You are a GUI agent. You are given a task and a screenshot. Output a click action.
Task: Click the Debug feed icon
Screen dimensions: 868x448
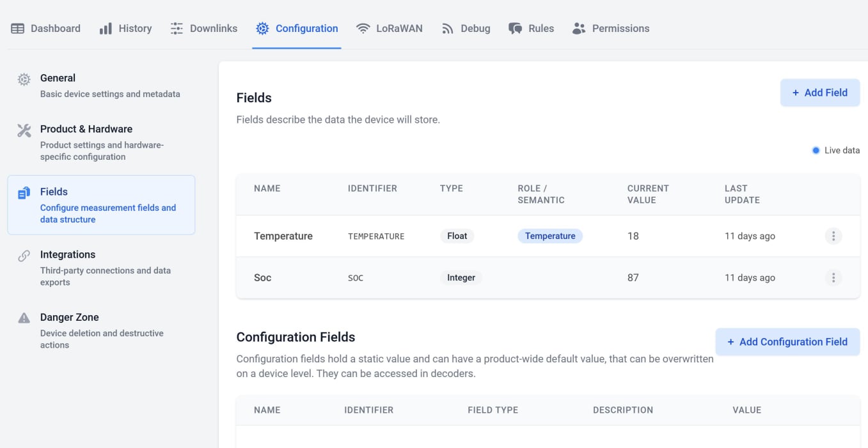click(448, 29)
